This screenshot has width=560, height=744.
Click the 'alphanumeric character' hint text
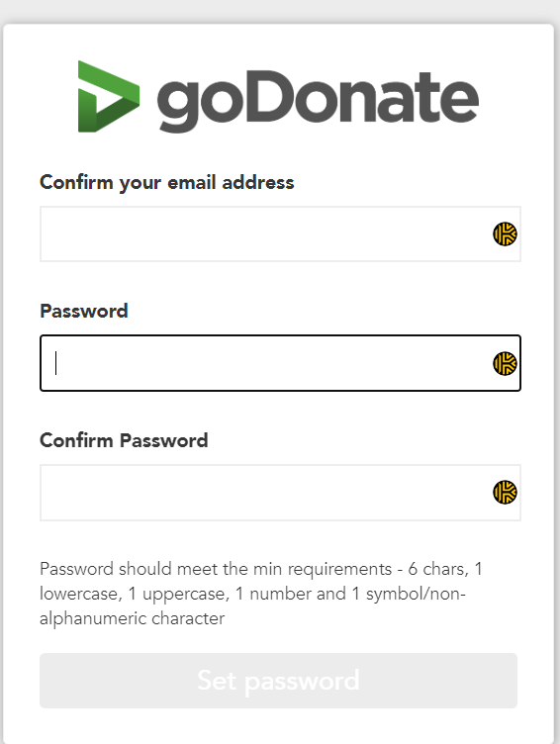(132, 618)
